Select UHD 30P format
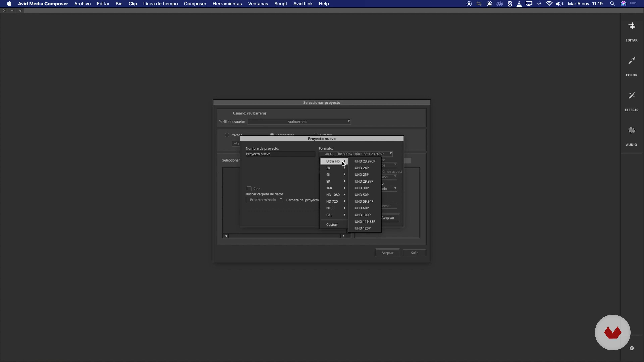The image size is (644, 362). click(x=365, y=188)
